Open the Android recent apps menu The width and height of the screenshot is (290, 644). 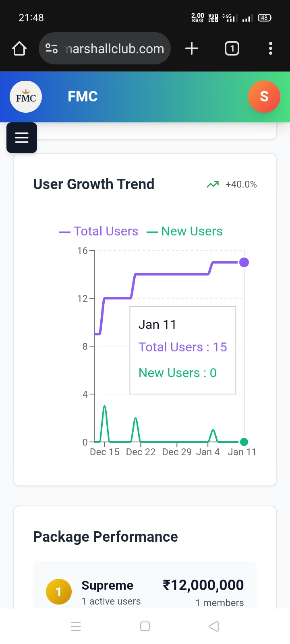click(76, 626)
